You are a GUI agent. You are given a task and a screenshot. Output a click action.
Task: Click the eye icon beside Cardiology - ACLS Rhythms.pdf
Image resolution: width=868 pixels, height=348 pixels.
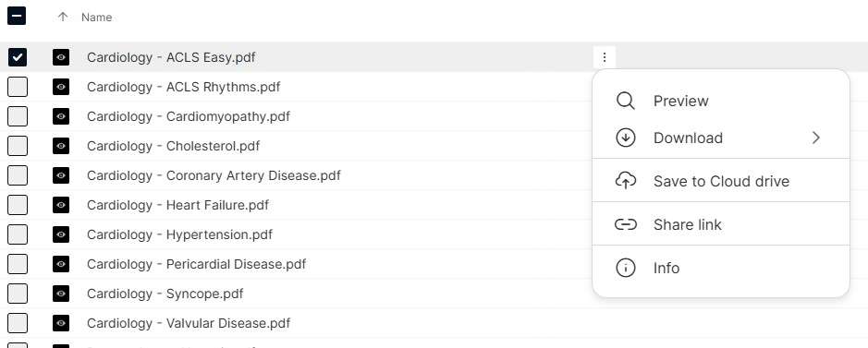tap(61, 87)
